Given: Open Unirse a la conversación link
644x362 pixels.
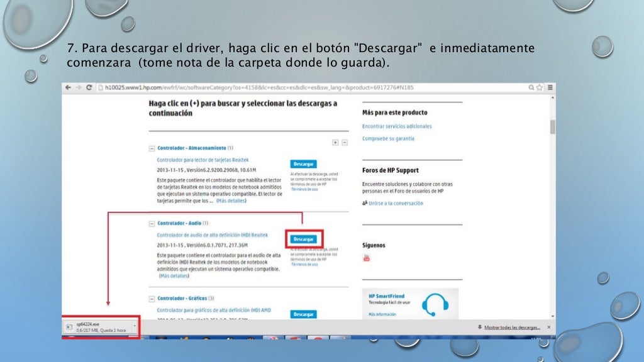Looking at the screenshot, I should tap(396, 203).
